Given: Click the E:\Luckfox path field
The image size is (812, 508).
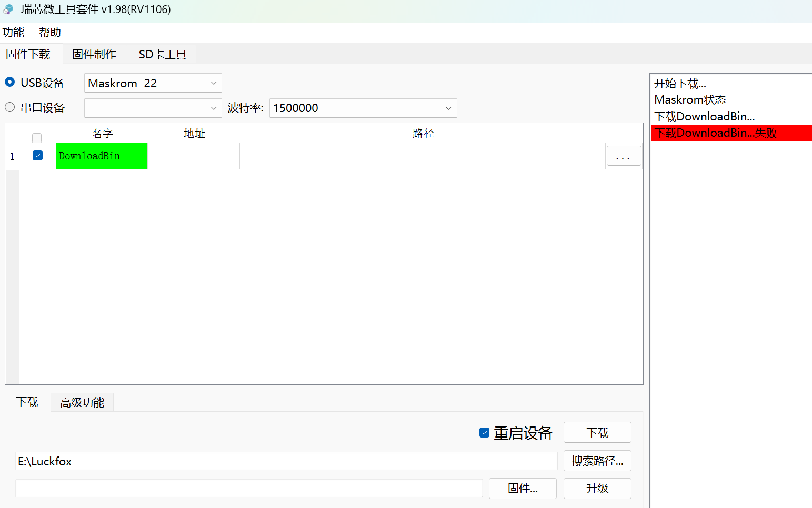Looking at the screenshot, I should click(x=286, y=461).
